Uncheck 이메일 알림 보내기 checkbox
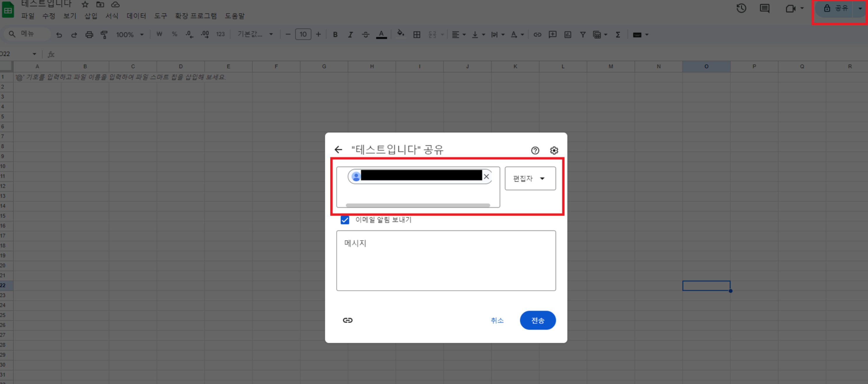868x384 pixels. pos(345,220)
